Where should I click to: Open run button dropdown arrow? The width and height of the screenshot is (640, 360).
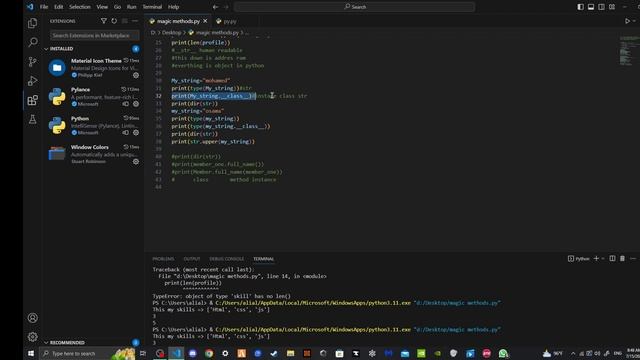634,21
